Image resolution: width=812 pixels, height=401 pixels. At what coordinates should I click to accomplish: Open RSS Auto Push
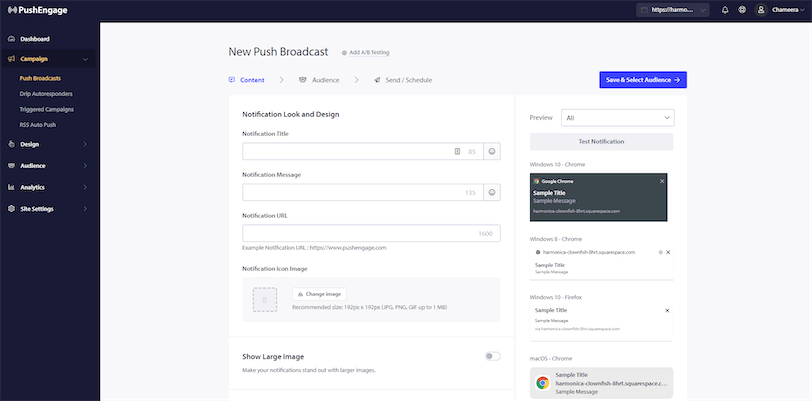click(x=38, y=125)
